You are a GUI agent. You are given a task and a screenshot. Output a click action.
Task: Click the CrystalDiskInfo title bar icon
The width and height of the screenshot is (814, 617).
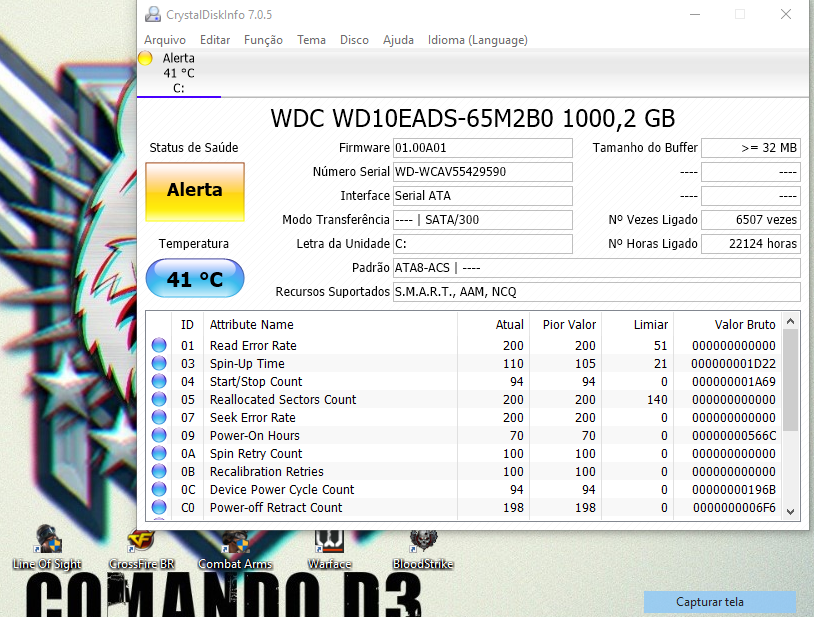(x=153, y=14)
